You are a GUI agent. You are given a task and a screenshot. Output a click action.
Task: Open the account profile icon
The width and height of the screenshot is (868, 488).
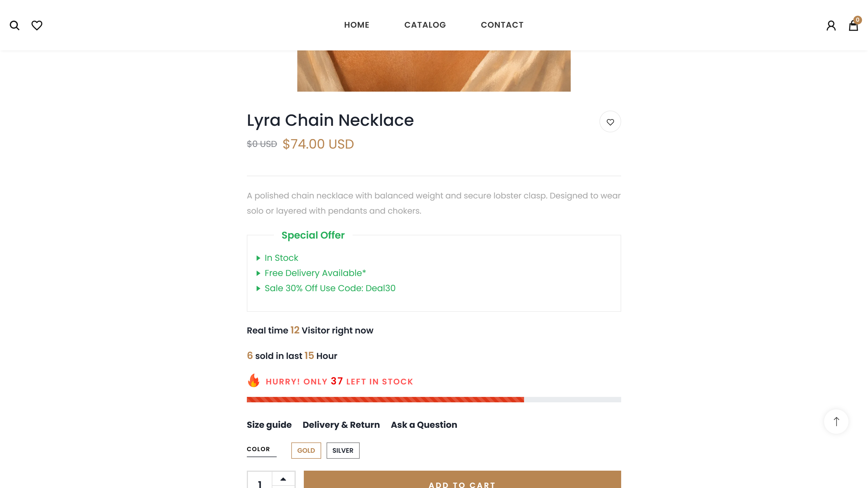[x=831, y=25]
